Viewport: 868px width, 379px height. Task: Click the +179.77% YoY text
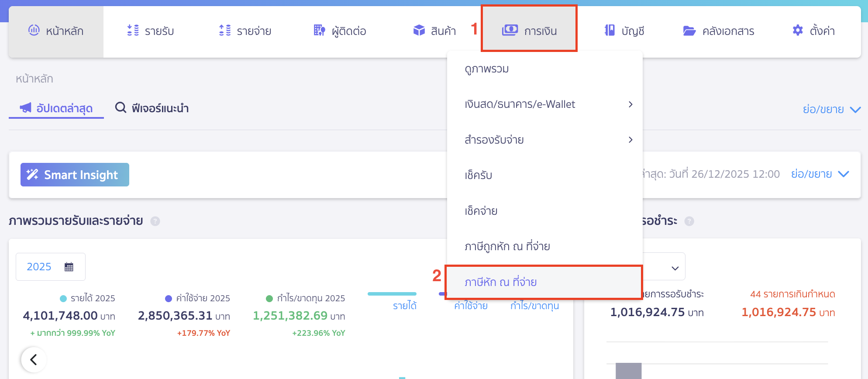(x=203, y=333)
